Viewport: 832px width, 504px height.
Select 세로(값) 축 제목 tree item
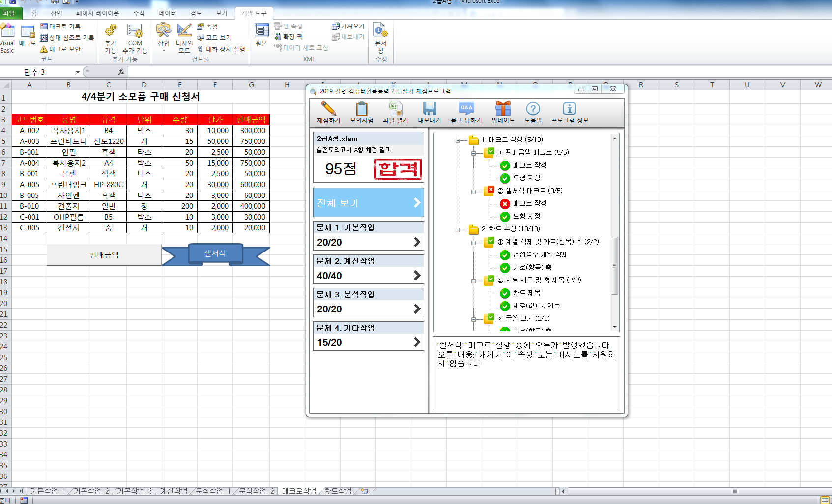(x=536, y=306)
